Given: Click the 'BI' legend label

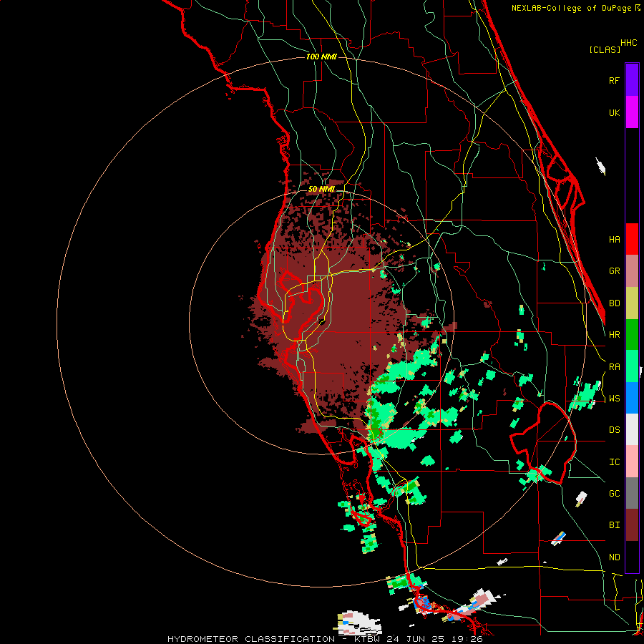Looking at the screenshot, I should [x=614, y=525].
